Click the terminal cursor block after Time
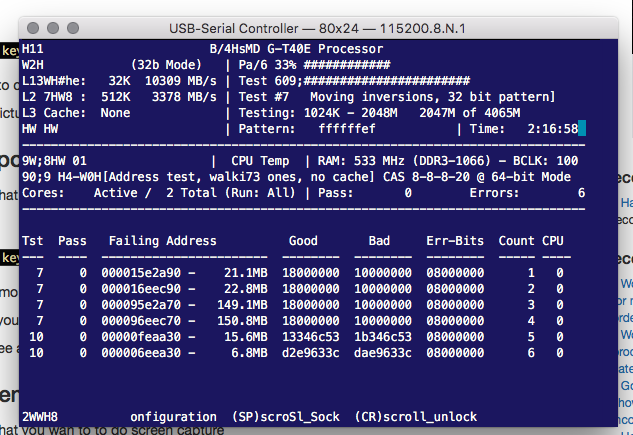This screenshot has width=633, height=435. click(582, 128)
